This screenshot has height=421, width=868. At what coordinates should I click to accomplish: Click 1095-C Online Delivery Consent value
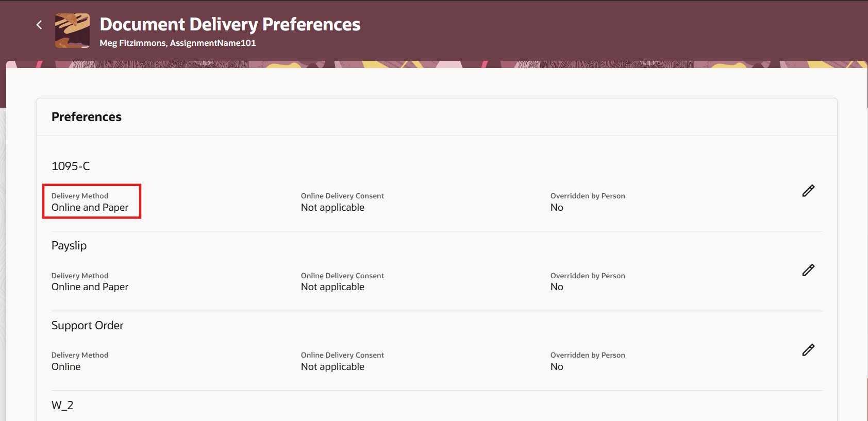pyautogui.click(x=332, y=208)
